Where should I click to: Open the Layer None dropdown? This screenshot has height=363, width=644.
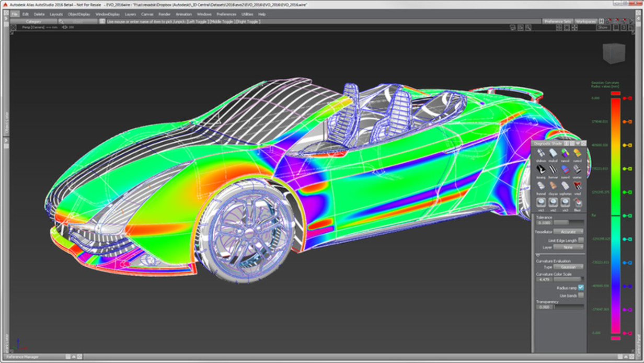pyautogui.click(x=569, y=247)
